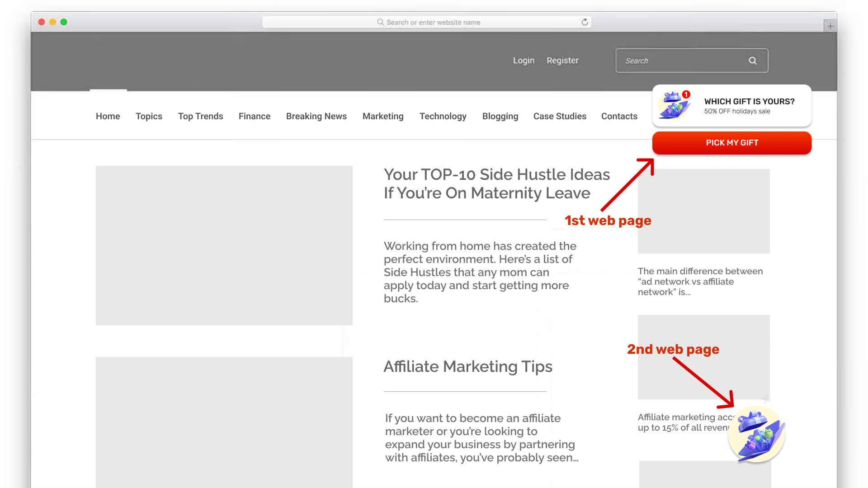Click Register in the header
Image resolution: width=868 pixels, height=488 pixels.
coord(562,60)
